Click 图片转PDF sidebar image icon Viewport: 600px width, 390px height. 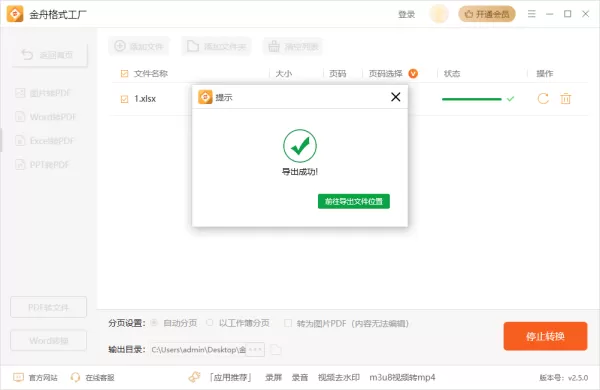coord(20,93)
